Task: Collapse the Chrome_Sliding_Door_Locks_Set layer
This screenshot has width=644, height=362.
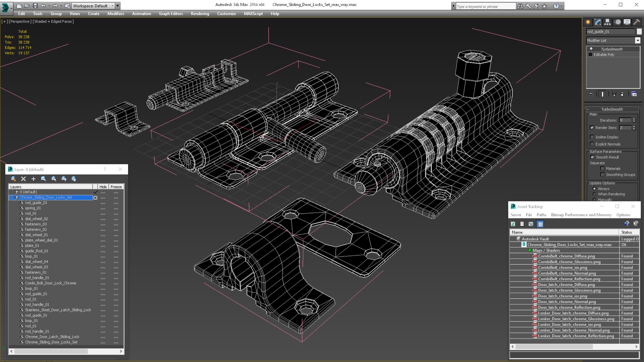Action: tap(11, 197)
